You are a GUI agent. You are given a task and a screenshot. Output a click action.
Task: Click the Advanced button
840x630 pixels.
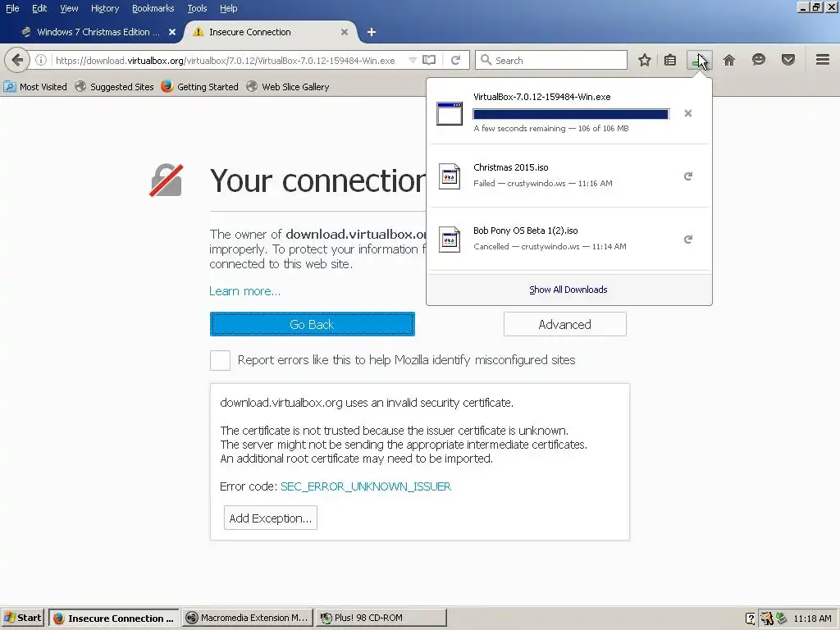(x=564, y=325)
